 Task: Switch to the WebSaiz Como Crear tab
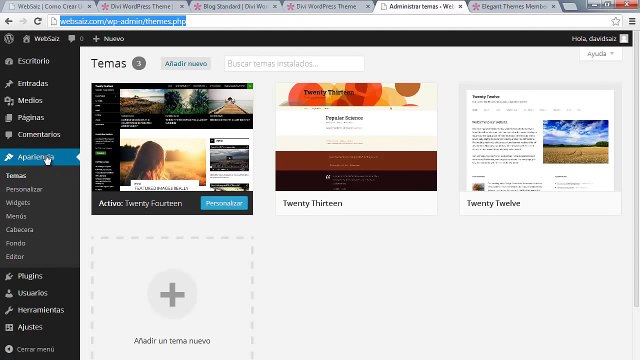[49, 7]
